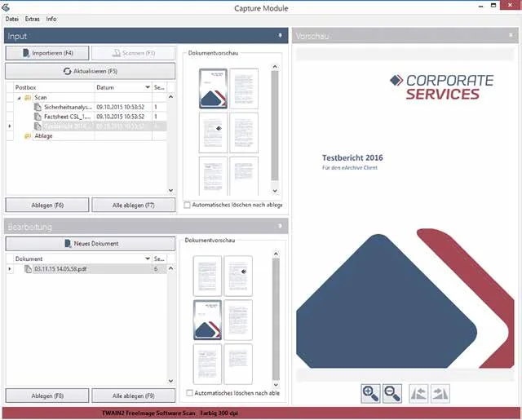Click the Scan folder icon
This screenshot has height=420, width=522.
point(28,98)
